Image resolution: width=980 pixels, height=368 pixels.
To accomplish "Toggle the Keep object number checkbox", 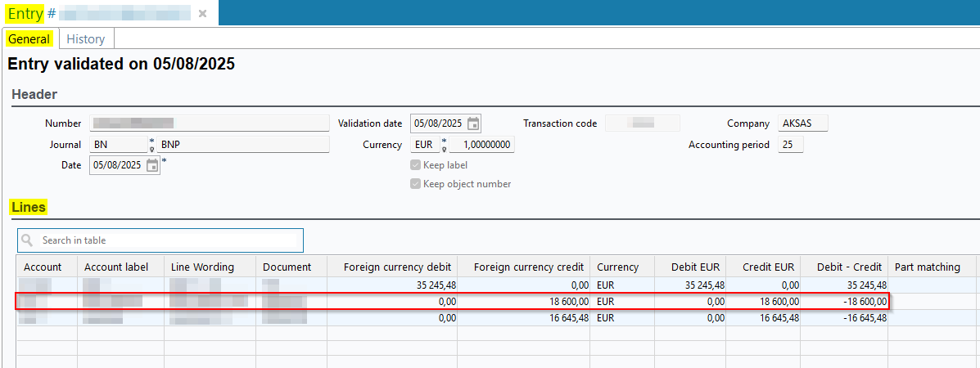I will click(416, 184).
